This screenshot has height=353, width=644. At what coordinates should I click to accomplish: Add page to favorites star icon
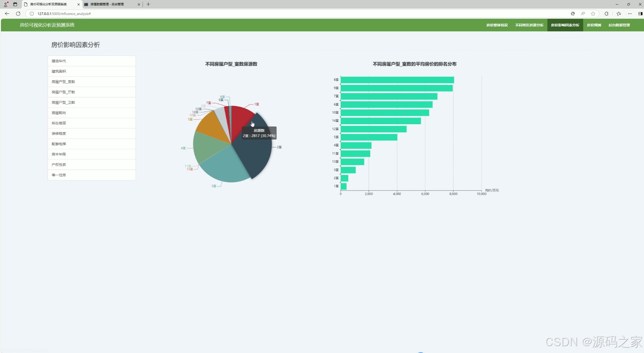tap(593, 14)
